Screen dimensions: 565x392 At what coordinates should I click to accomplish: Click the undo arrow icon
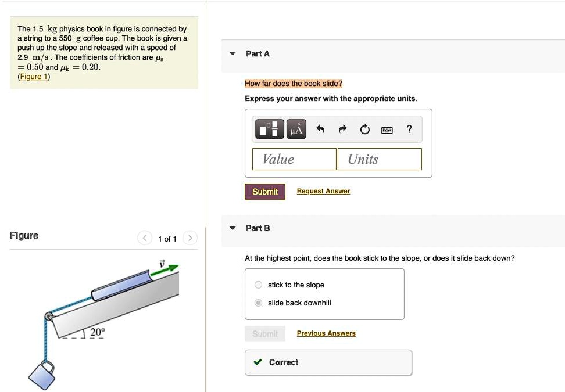pos(320,130)
